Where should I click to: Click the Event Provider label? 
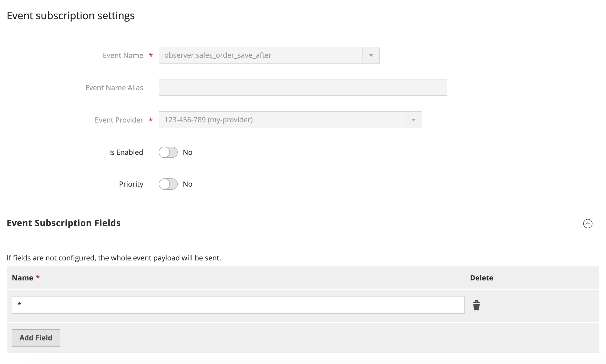point(119,120)
